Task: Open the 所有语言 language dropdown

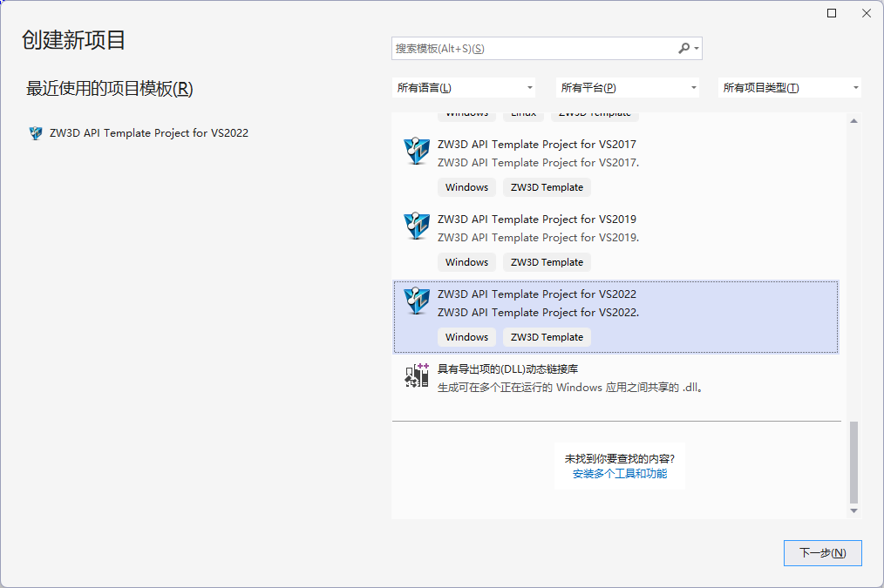Action: coord(464,87)
